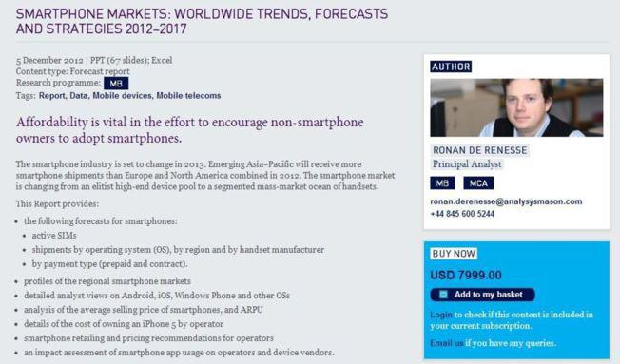Open the MB research programme badge
Image resolution: width=620 pixels, height=364 pixels.
116,84
